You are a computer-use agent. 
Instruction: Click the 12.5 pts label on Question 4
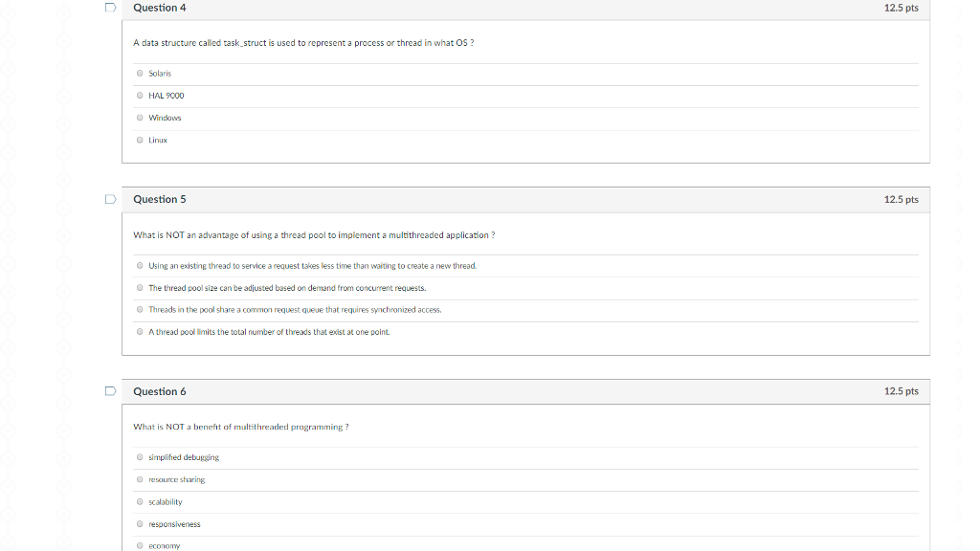(x=902, y=8)
